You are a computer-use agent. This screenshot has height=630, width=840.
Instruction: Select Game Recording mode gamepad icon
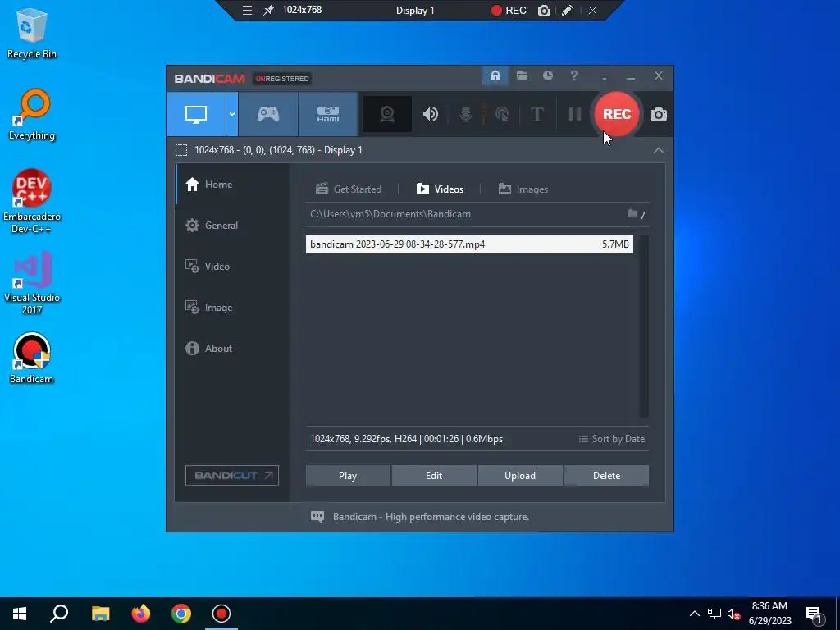(x=268, y=114)
